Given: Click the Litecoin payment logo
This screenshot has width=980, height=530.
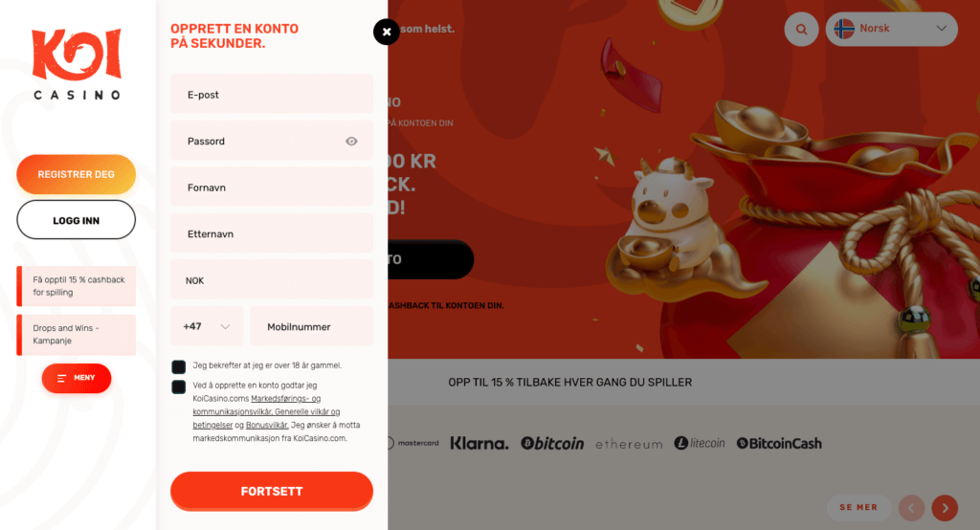Looking at the screenshot, I should (700, 443).
